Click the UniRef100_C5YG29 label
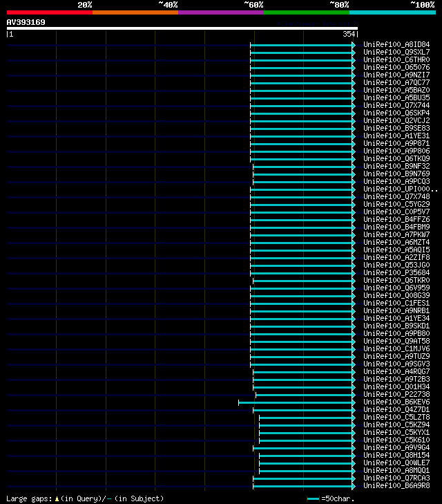442x504 pixels. 396,205
